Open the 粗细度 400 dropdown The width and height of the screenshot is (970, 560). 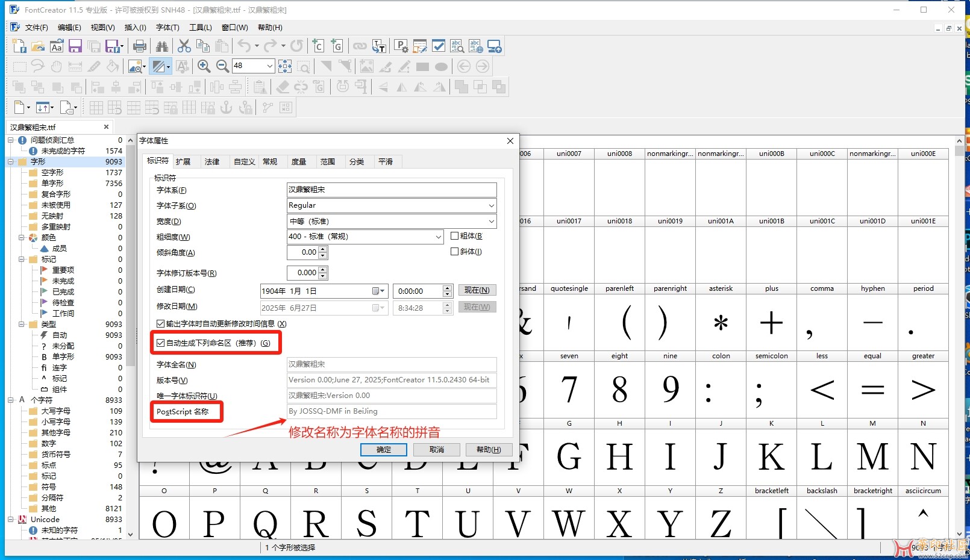[x=439, y=237]
